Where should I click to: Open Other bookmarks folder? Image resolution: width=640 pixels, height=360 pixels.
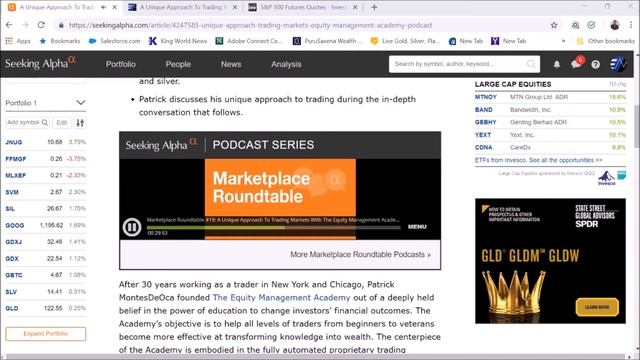coord(606,41)
